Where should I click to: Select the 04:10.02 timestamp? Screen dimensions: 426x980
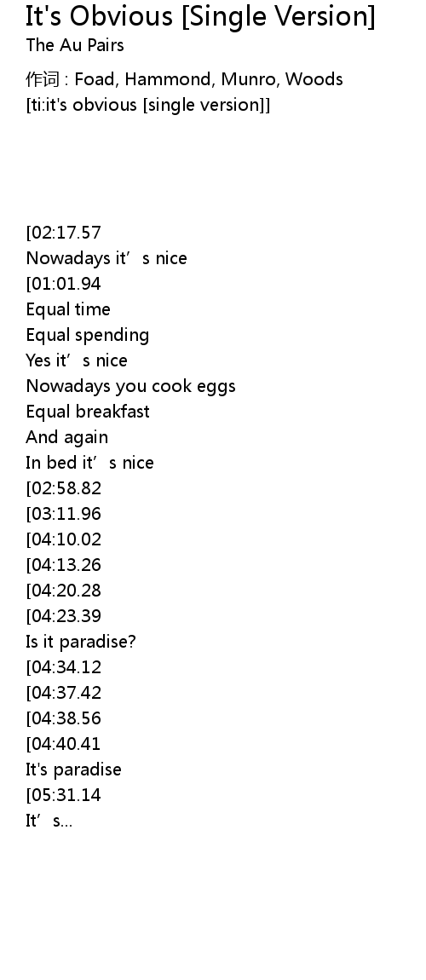(x=63, y=539)
